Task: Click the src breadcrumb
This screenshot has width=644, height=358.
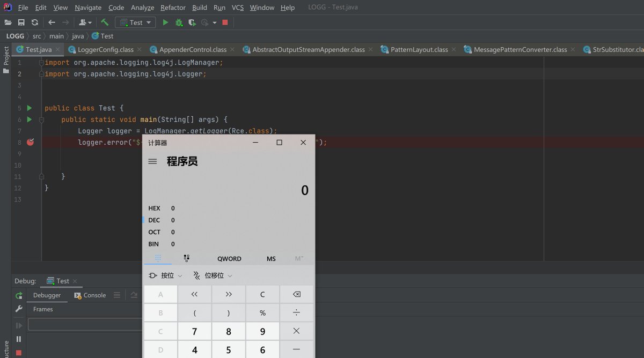Action: click(x=36, y=36)
